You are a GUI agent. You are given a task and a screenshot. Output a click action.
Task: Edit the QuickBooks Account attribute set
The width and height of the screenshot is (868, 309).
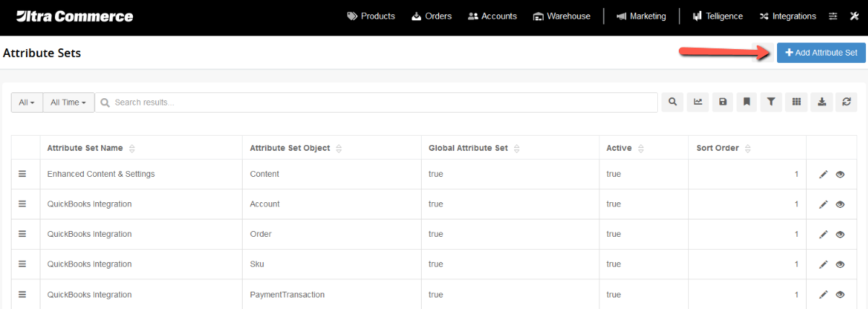pos(823,204)
